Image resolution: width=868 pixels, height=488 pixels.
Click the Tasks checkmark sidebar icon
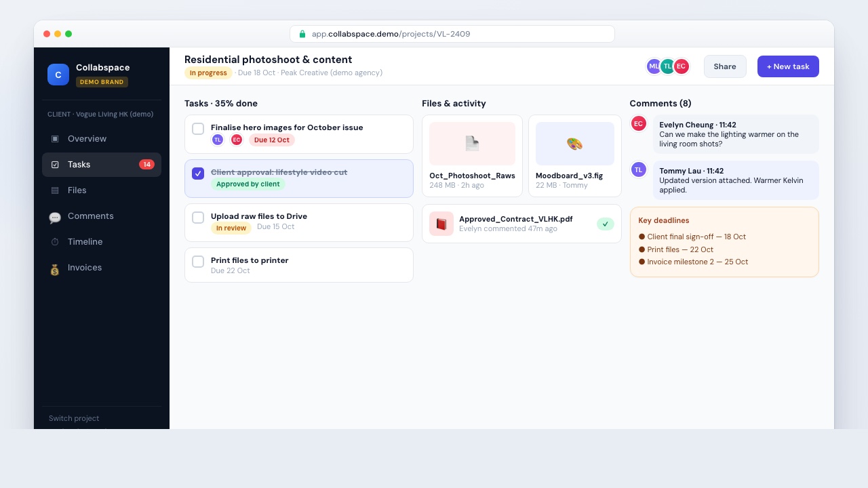[x=55, y=165]
